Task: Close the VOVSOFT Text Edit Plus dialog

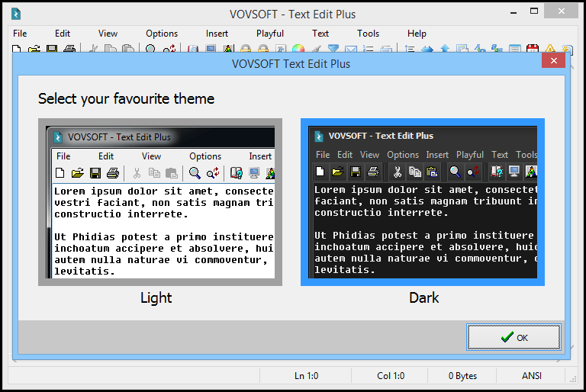Action: point(553,60)
